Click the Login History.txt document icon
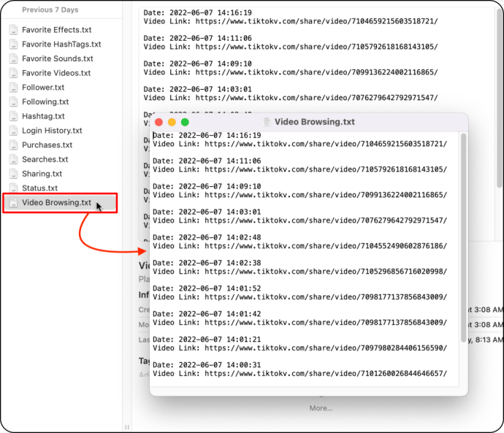 [13, 131]
